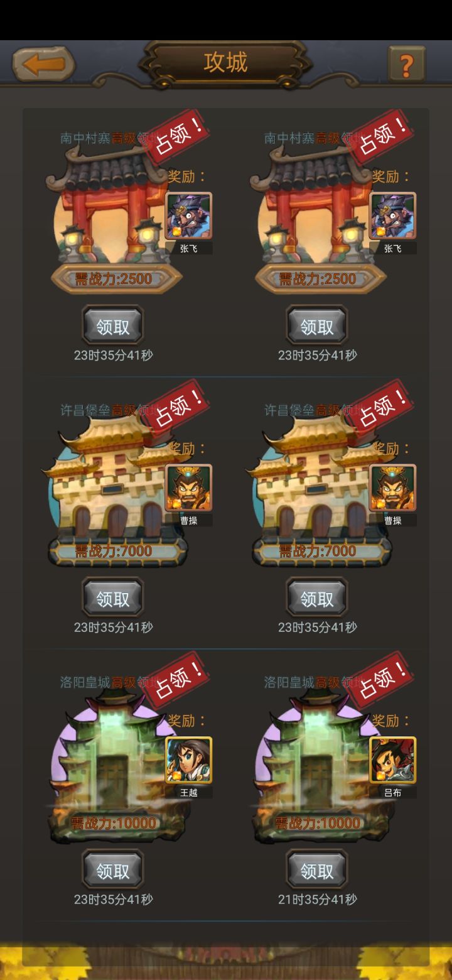The image size is (452, 980).
Task: Click 领取 under the right 许昌堡垒
Action: click(x=317, y=598)
